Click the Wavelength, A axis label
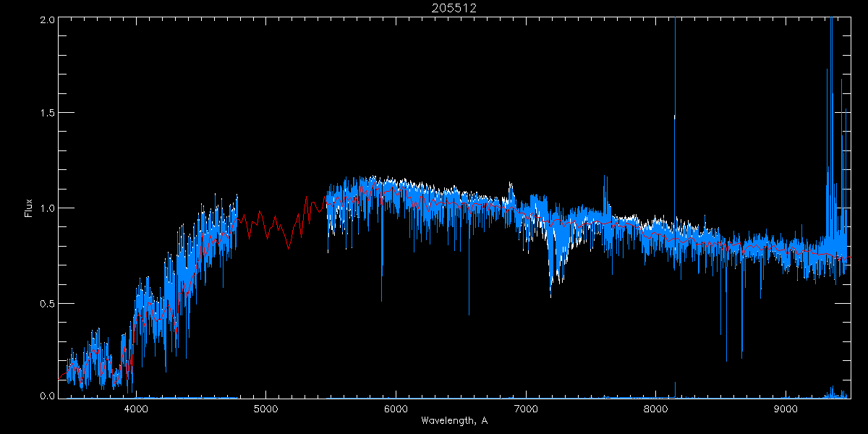Viewport: 868px width, 434px height. [454, 421]
